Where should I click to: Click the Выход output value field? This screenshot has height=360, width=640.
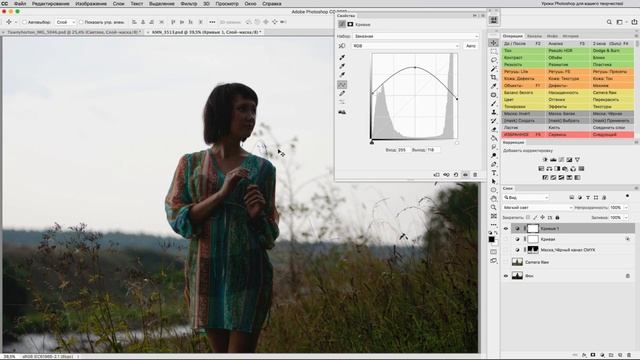pyautogui.click(x=432, y=150)
